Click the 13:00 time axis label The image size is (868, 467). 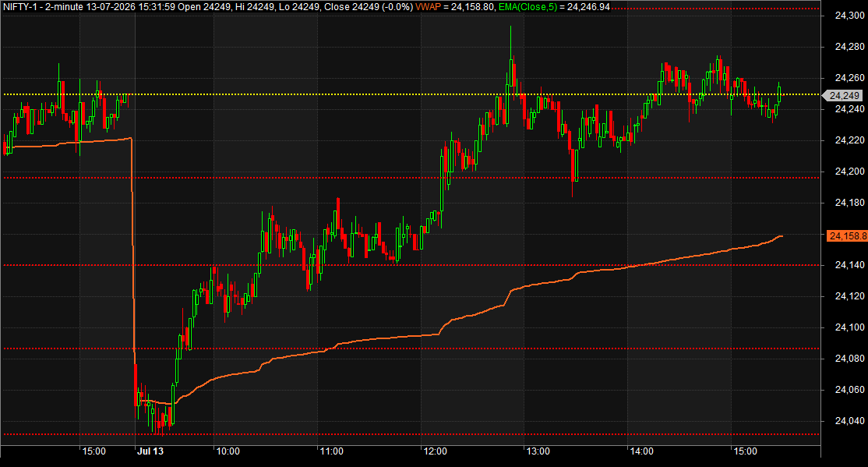(x=538, y=451)
